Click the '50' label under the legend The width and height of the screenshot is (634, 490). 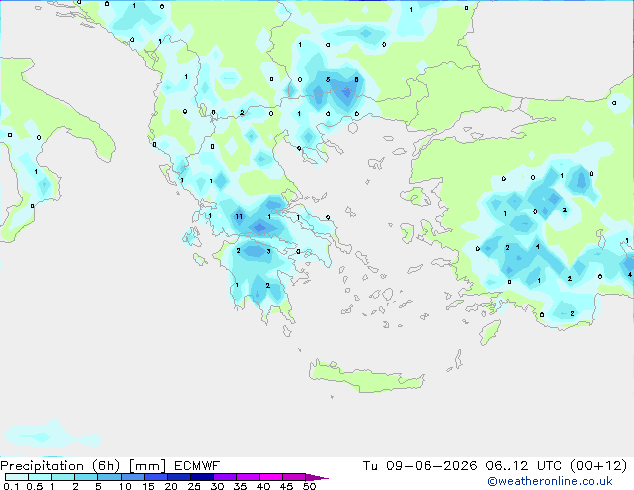309,486
